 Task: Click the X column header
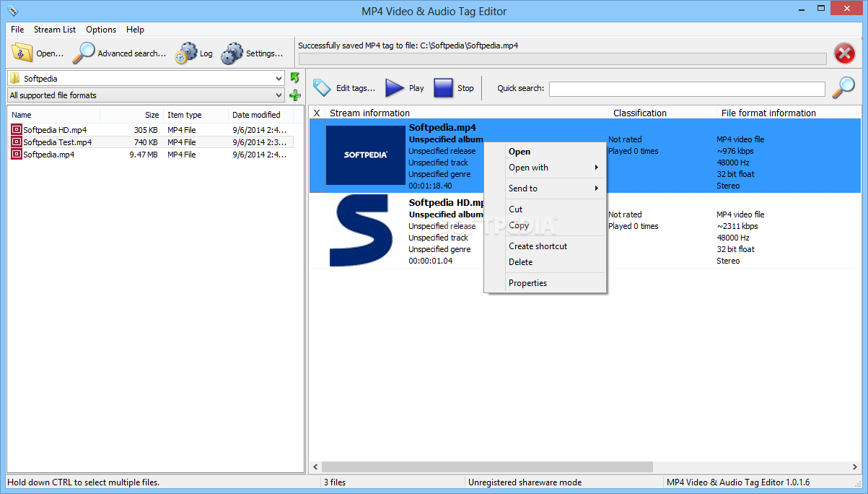click(x=317, y=113)
